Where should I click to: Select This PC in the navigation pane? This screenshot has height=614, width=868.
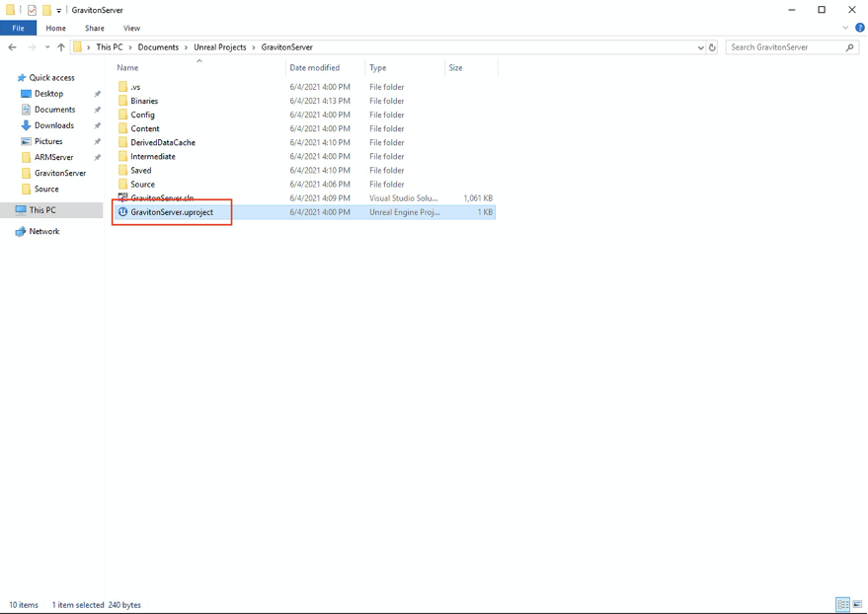click(x=41, y=210)
